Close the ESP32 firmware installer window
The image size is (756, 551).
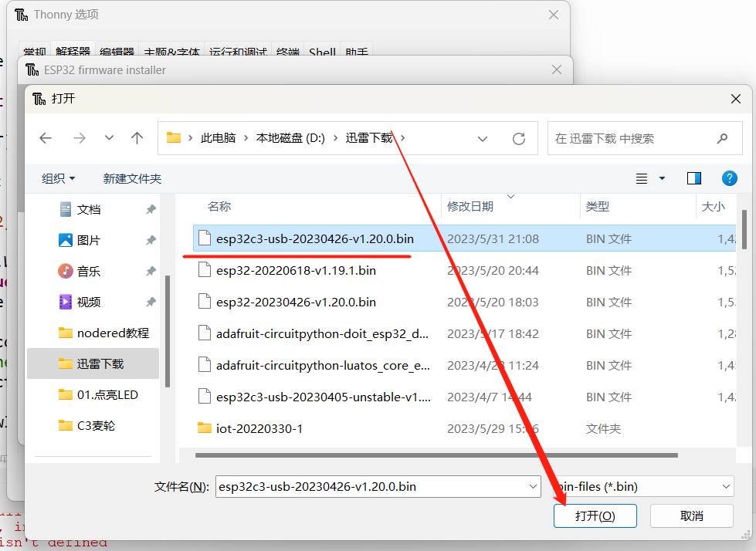(x=557, y=69)
